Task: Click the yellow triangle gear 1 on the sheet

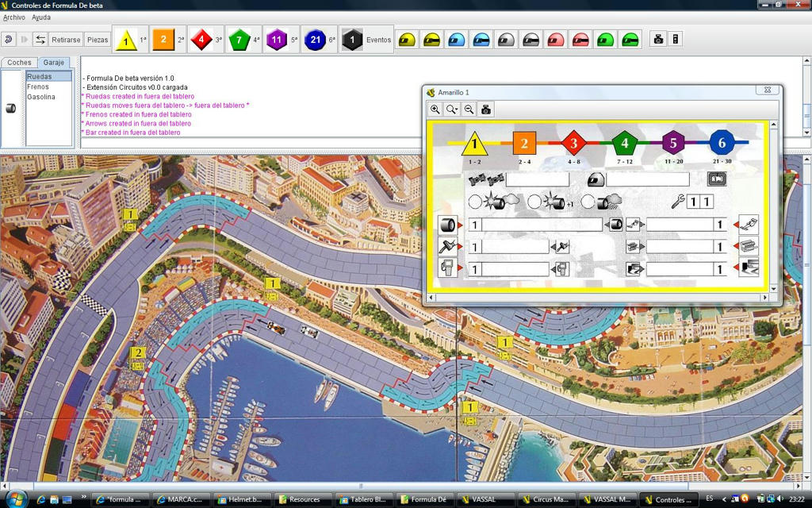Action: (474, 144)
